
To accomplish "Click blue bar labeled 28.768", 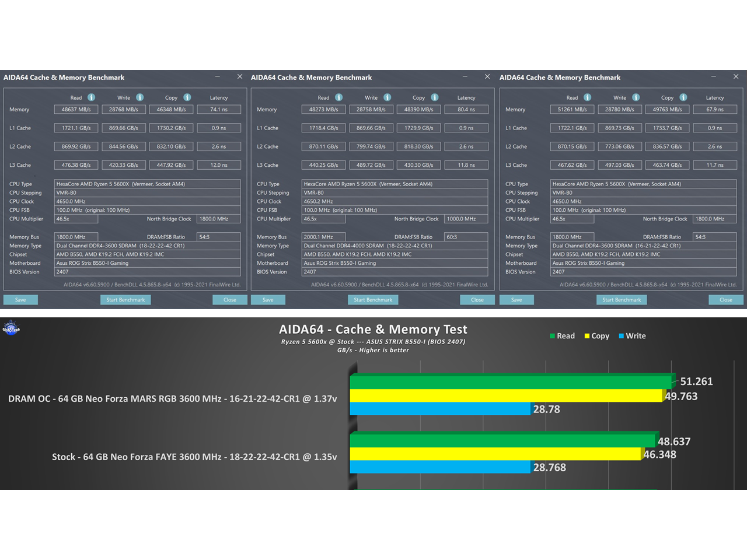I will 440,467.
